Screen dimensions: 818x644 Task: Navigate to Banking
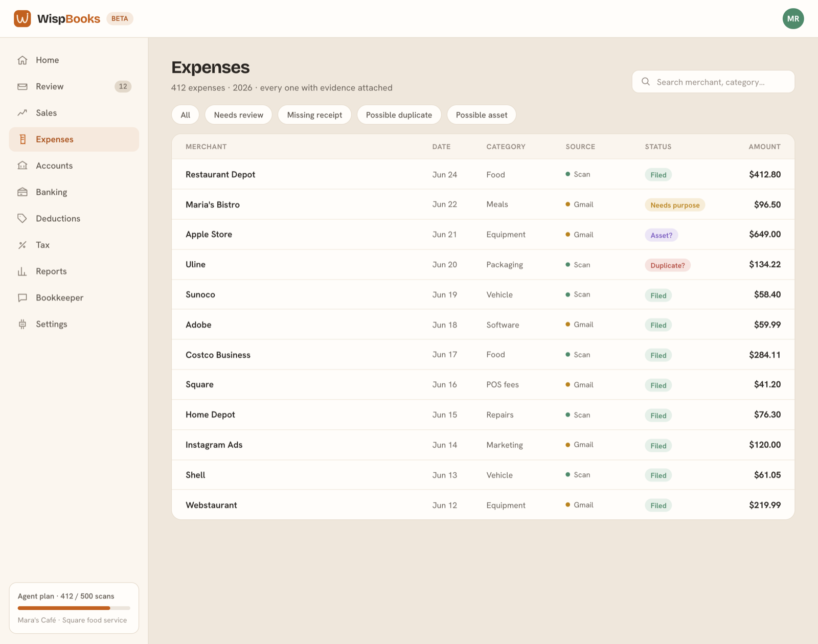coord(74,192)
